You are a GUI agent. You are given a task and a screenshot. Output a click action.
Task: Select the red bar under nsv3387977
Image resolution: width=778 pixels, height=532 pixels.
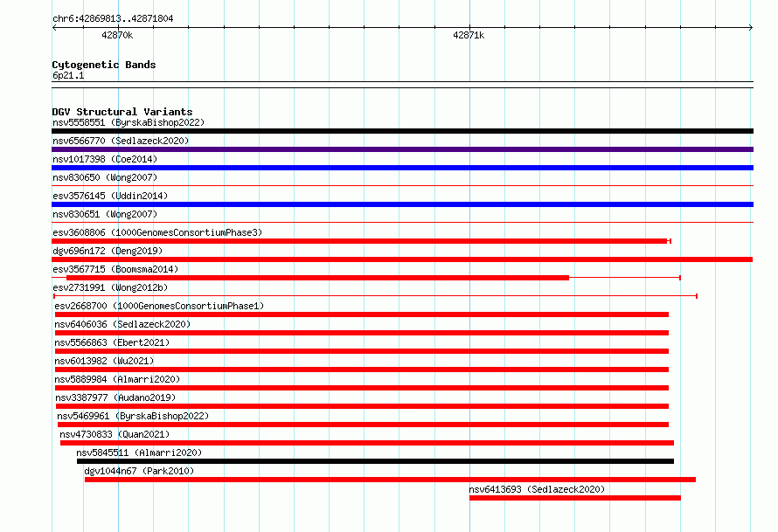362,406
